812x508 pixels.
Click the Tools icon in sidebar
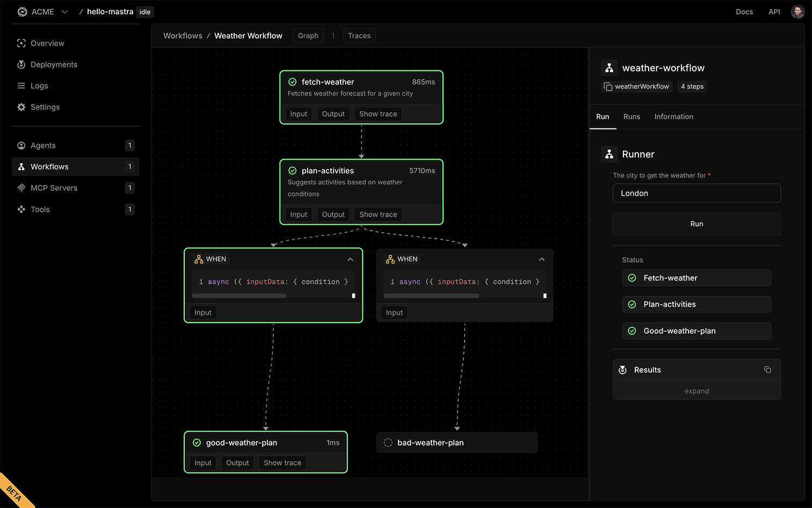point(21,210)
